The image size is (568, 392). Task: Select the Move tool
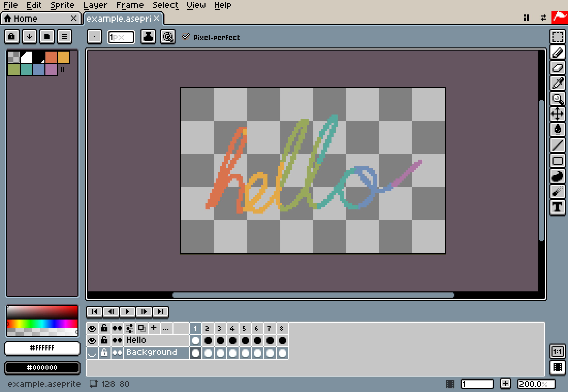557,114
